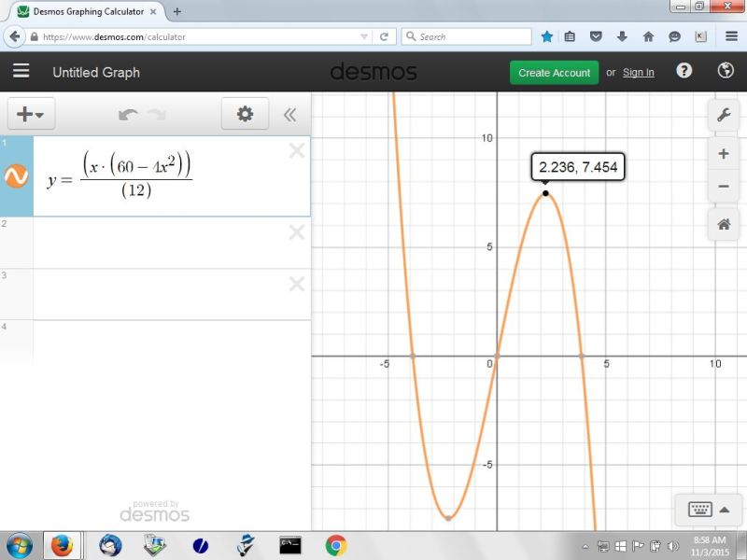Open expression list settings gear
The width and height of the screenshot is (747, 560).
tap(245, 114)
